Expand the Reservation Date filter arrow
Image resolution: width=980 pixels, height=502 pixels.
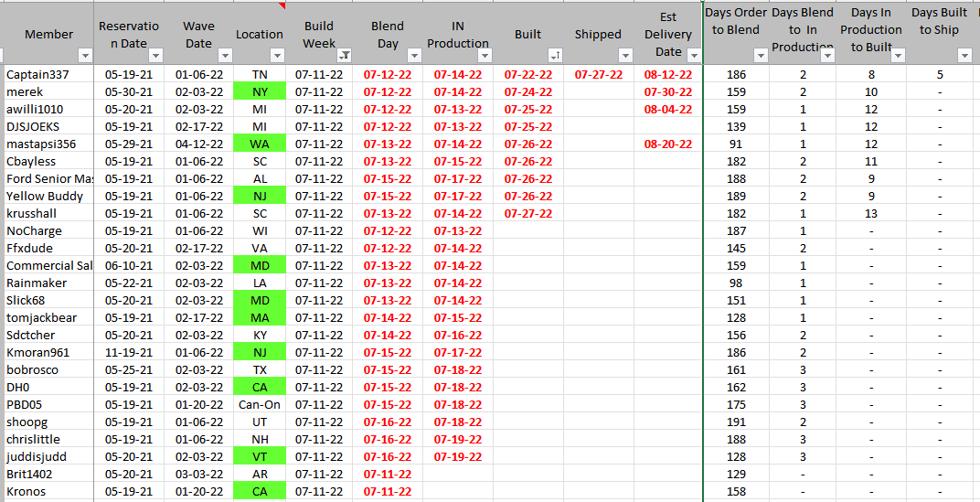pyautogui.click(x=154, y=56)
